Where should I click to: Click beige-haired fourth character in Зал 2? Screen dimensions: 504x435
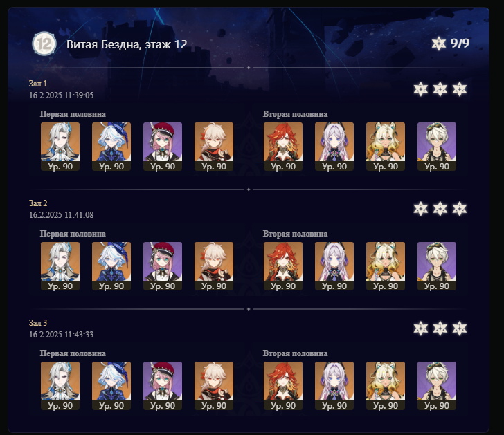[x=214, y=266]
